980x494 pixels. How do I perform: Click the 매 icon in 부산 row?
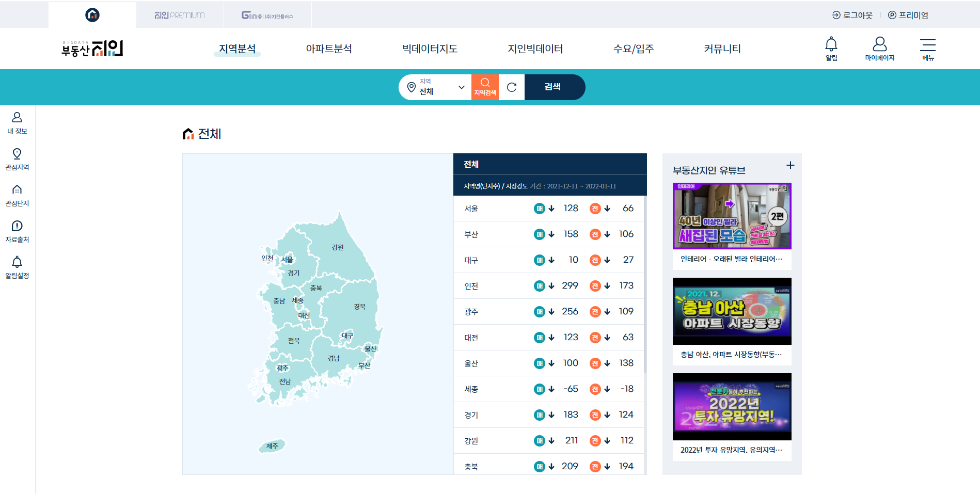point(540,234)
